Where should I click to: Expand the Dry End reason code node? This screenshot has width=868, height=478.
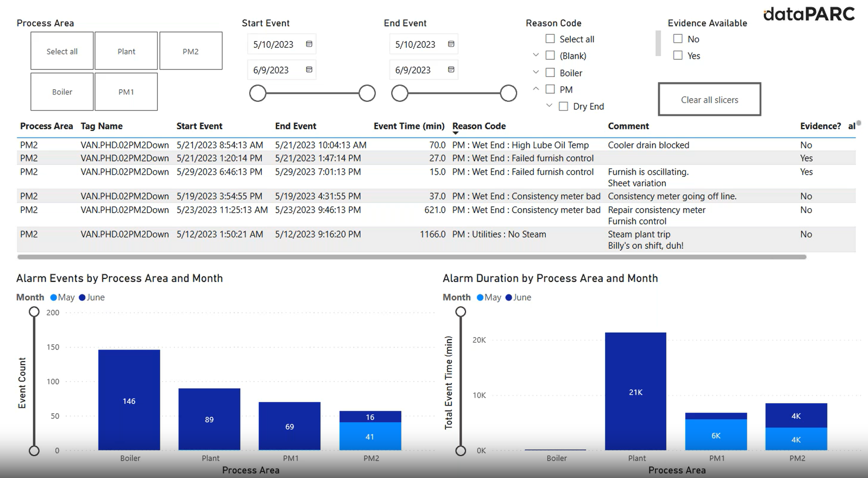549,106
